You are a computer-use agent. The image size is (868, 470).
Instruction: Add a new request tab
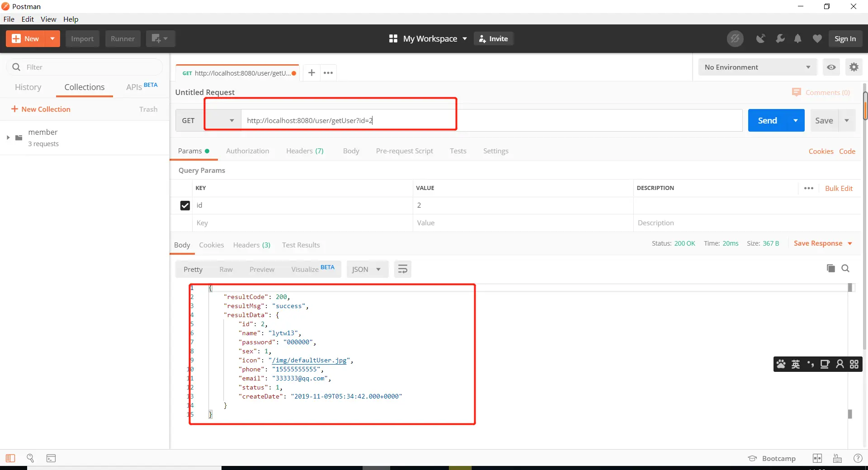[311, 73]
